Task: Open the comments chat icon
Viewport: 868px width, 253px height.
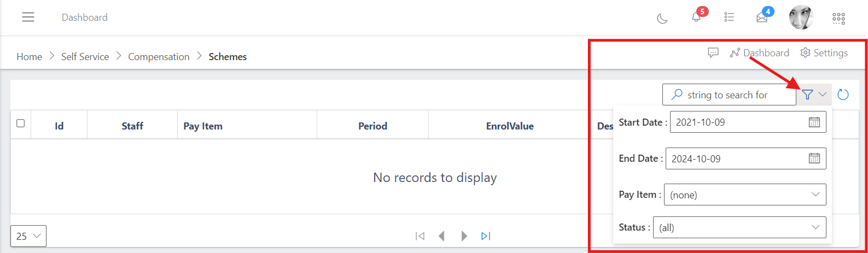Action: pos(713,53)
